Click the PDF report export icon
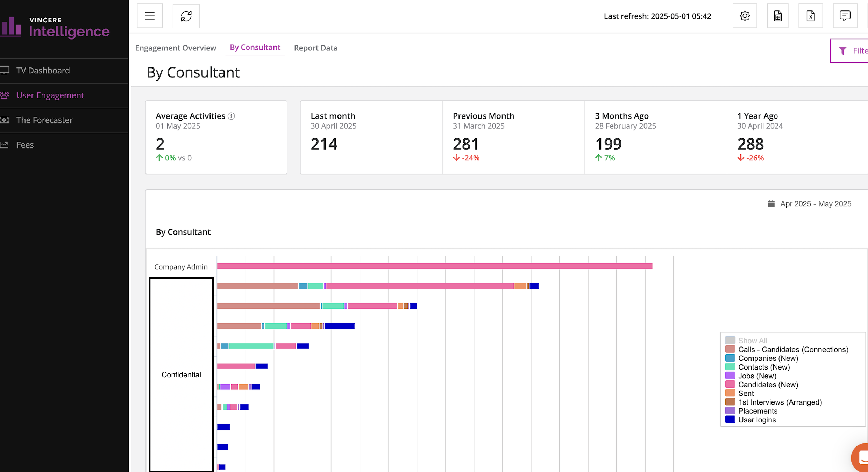This screenshot has height=472, width=868. (x=777, y=16)
